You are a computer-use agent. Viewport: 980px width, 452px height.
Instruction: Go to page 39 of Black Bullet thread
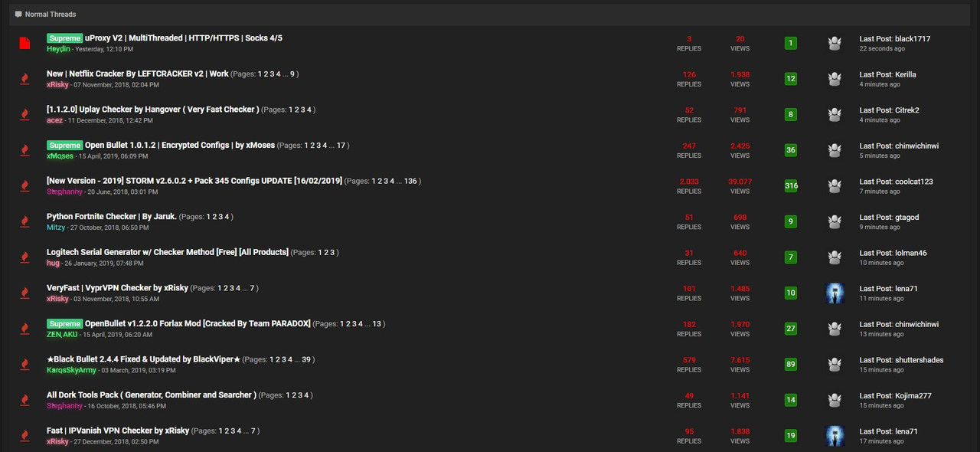click(307, 359)
